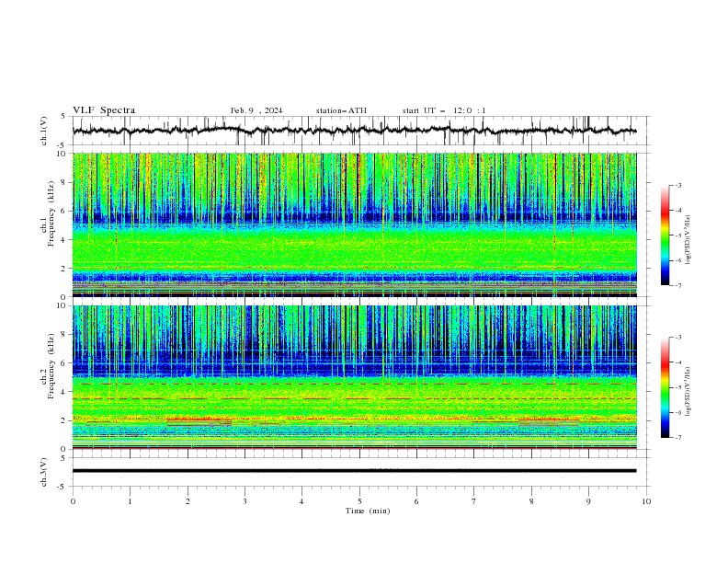
Task: Click the time-axis tick label "2" at bottom
Action: pyautogui.click(x=188, y=501)
